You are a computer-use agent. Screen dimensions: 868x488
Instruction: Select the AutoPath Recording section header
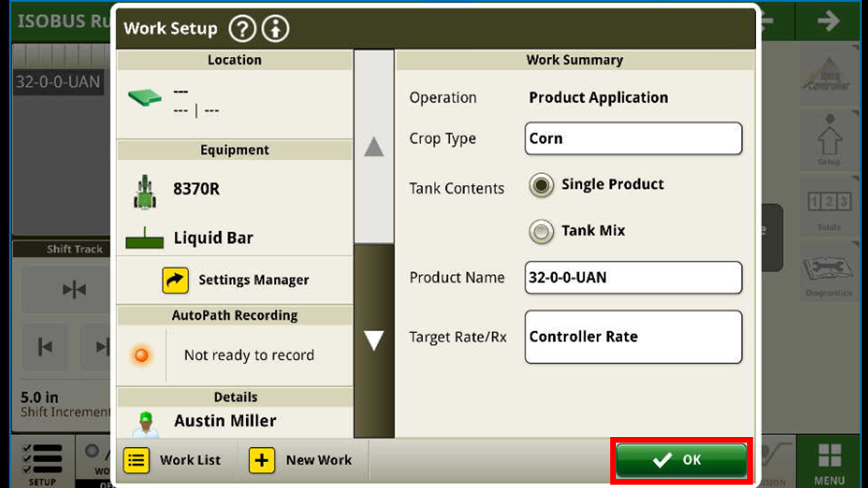(x=235, y=315)
